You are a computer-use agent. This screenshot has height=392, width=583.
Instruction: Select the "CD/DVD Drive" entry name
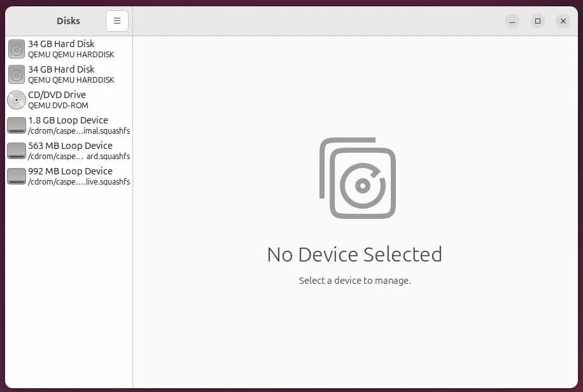click(57, 95)
